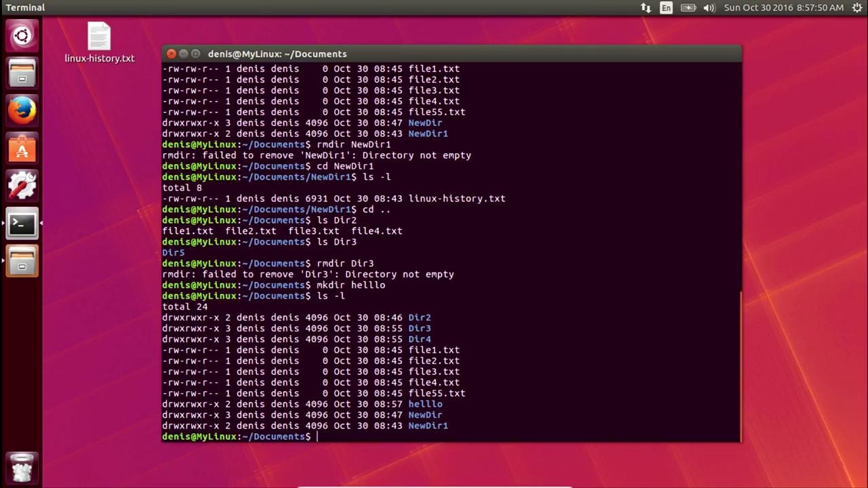The image size is (868, 488).
Task: Open the Ubuntu Dash search launcher
Action: pyautogui.click(x=22, y=36)
